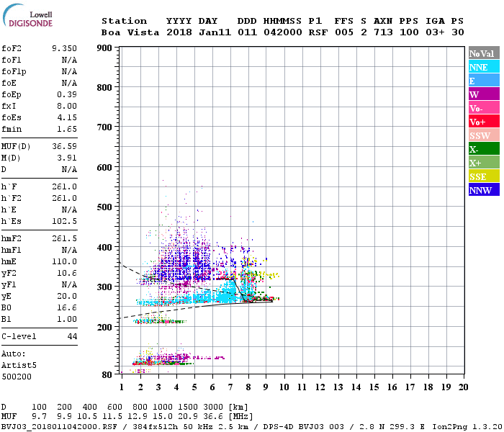
Task: Click the D distance 3000 in table
Action: tap(213, 408)
